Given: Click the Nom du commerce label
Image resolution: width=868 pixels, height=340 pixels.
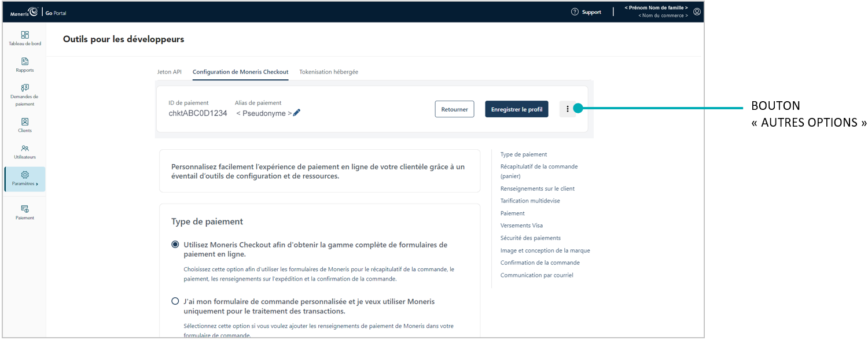Looking at the screenshot, I should tap(663, 16).
